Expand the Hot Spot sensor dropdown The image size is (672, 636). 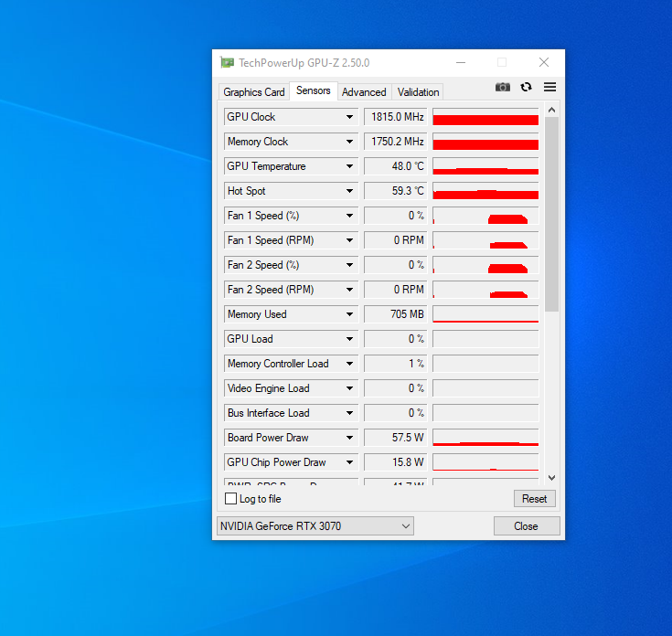349,191
